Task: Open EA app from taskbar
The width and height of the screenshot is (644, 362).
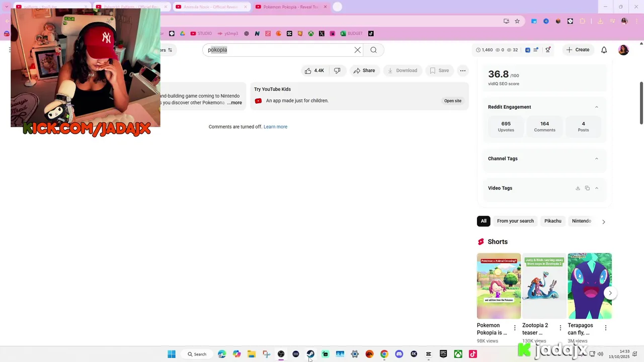Action: pyautogui.click(x=369, y=354)
